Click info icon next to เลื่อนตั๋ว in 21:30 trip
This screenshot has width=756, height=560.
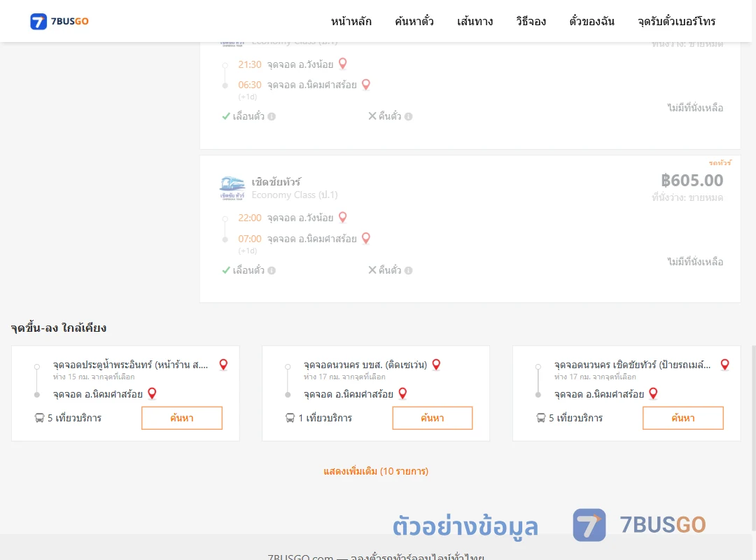[272, 116]
